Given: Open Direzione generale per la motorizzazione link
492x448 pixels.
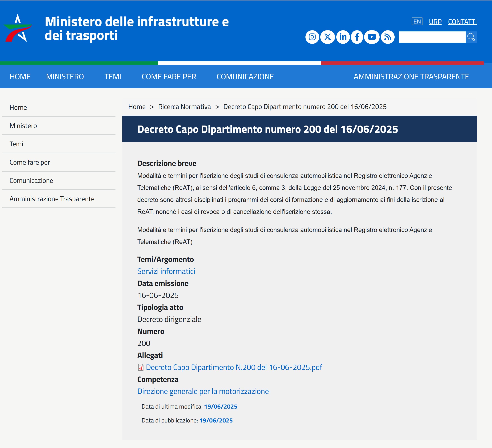Looking at the screenshot, I should pyautogui.click(x=203, y=391).
